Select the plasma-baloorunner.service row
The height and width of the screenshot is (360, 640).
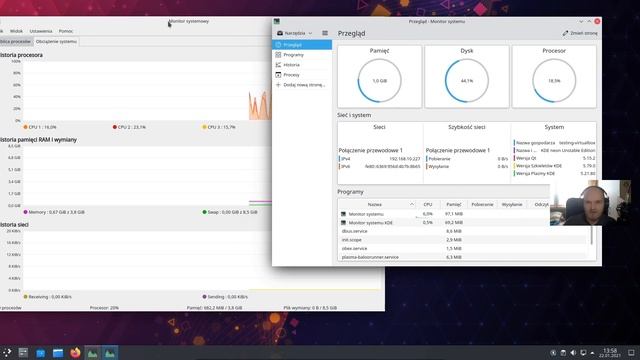pos(463,257)
